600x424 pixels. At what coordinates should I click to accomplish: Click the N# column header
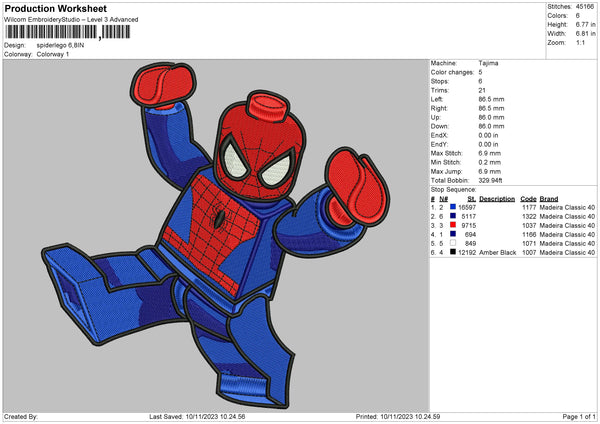[x=442, y=198]
